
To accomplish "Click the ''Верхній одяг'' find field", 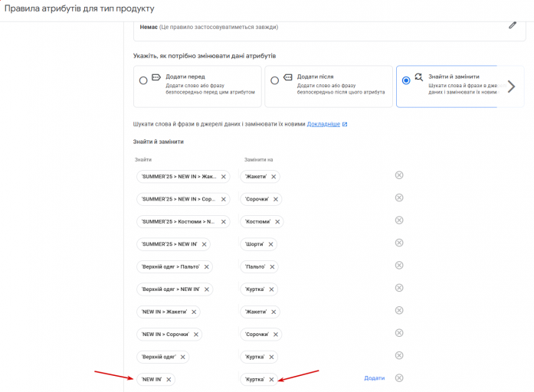I will (158, 357).
